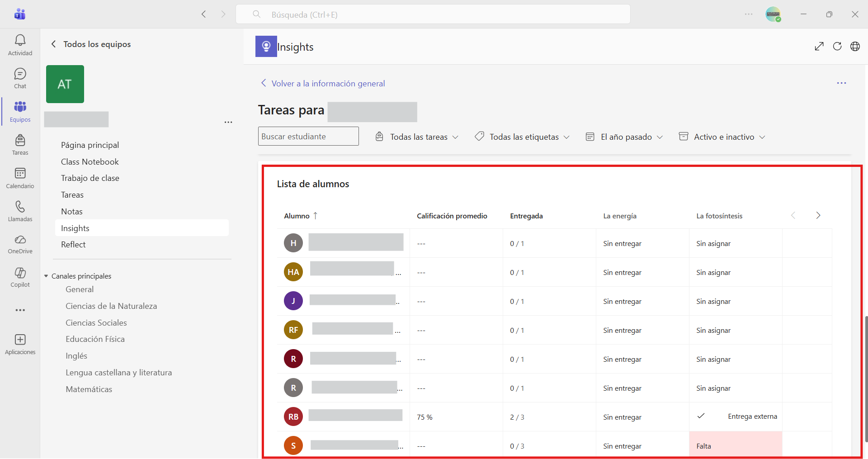Click the 2 / 3 Entregada cell

tap(549, 417)
